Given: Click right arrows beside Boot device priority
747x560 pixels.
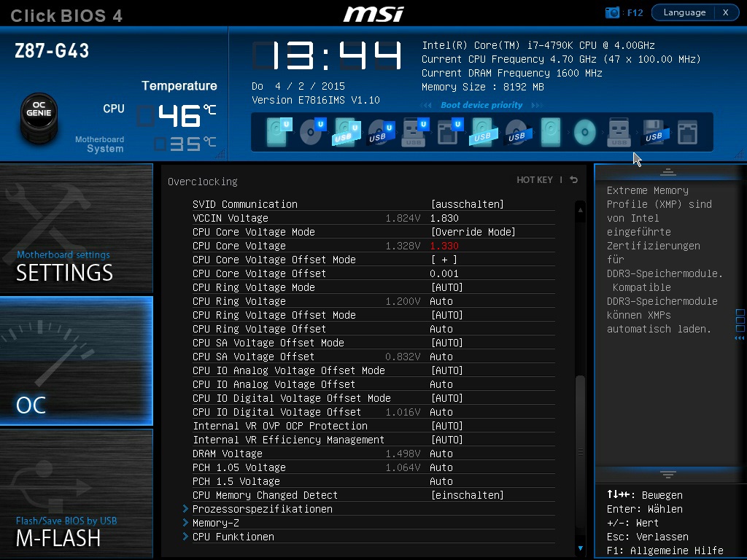Looking at the screenshot, I should pyautogui.click(x=537, y=105).
